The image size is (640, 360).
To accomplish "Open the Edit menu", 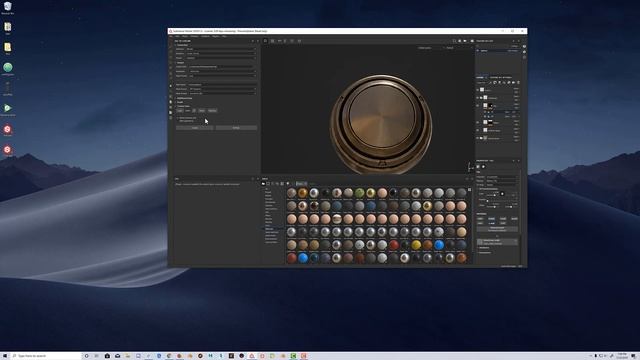I will tap(177, 36).
